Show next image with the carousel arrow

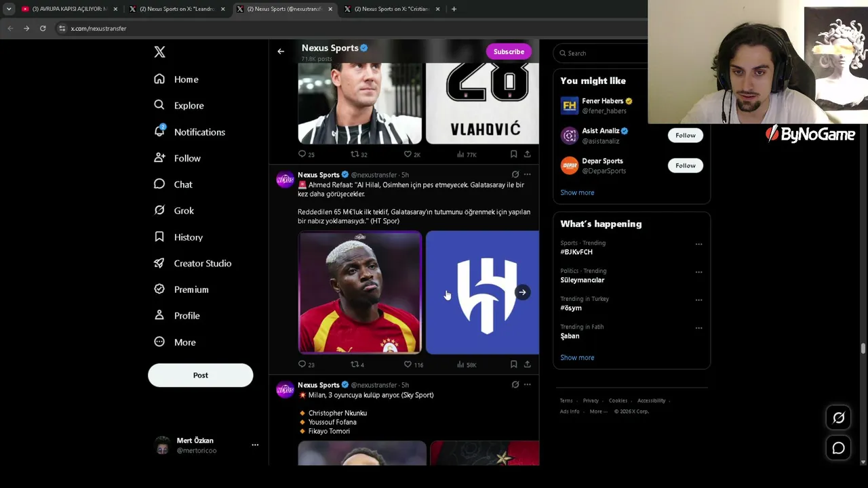pos(522,293)
